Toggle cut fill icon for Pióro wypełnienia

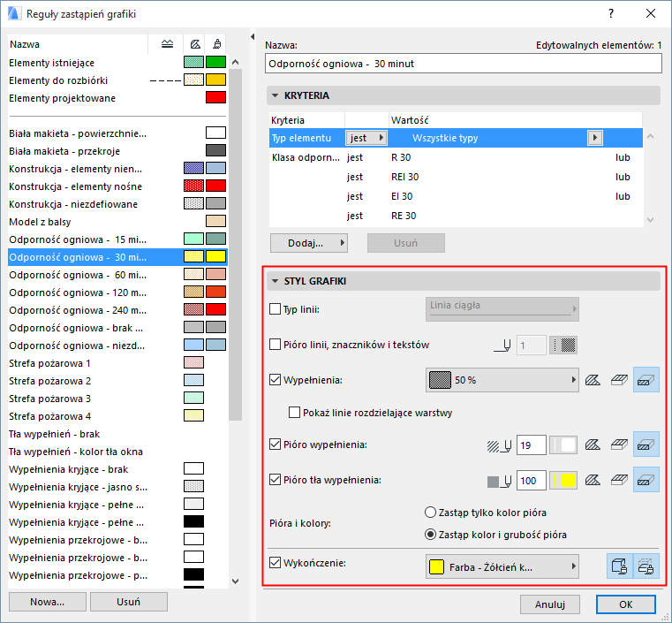click(x=646, y=445)
